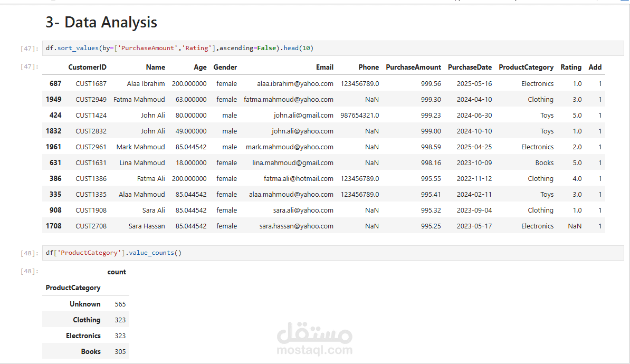The width and height of the screenshot is (630, 364).
Task: Click the PurchaseAmount column header
Action: (x=414, y=67)
